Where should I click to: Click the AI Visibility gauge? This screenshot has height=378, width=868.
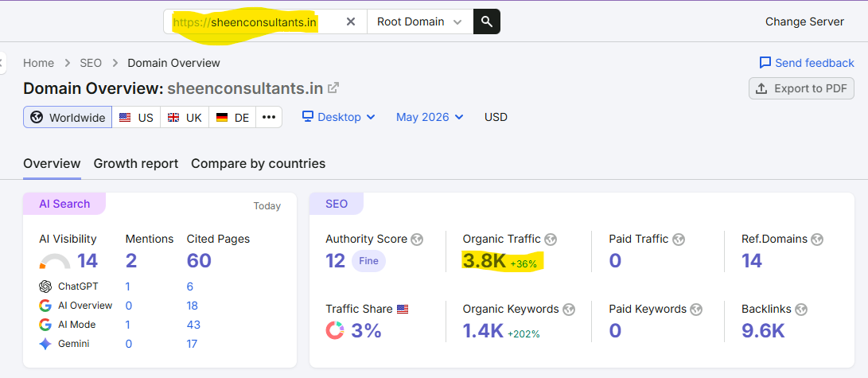point(55,261)
